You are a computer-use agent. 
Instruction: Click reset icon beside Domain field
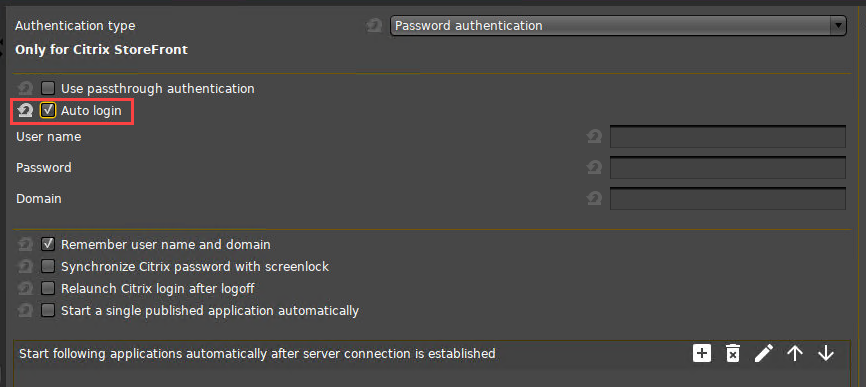pos(594,198)
